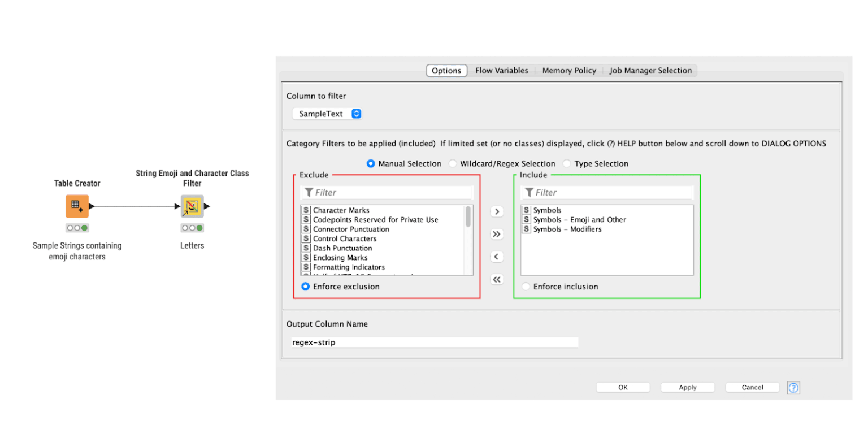Viewport: 868px width, 425px height.
Task: Click the Cancel button
Action: 752,388
